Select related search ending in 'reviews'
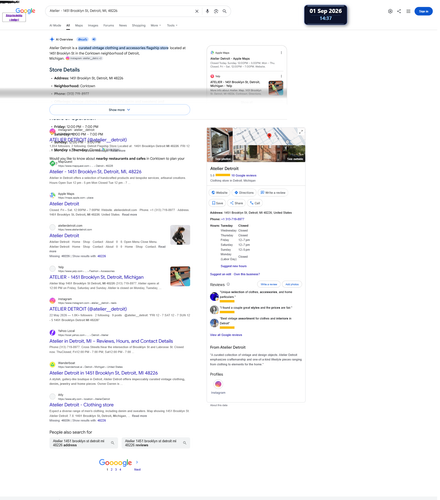The height and width of the screenshot is (500, 440). (x=156, y=443)
